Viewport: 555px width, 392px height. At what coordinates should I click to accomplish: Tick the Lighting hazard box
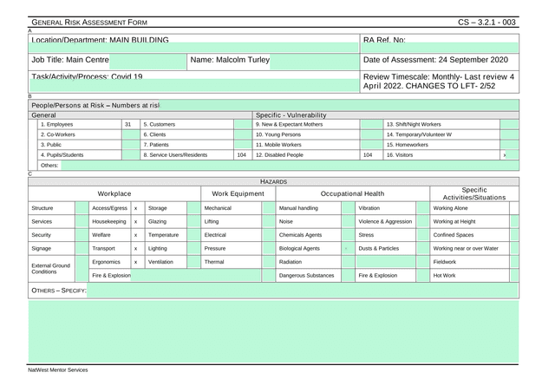(193, 249)
